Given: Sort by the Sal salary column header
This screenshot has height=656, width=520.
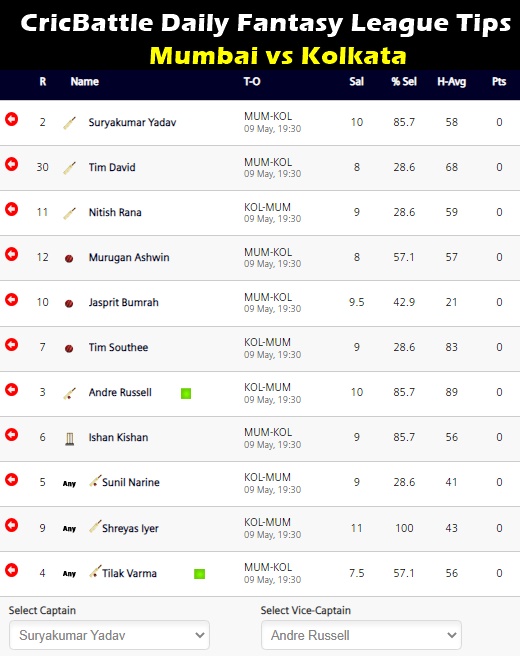Looking at the screenshot, I should coord(356,82).
